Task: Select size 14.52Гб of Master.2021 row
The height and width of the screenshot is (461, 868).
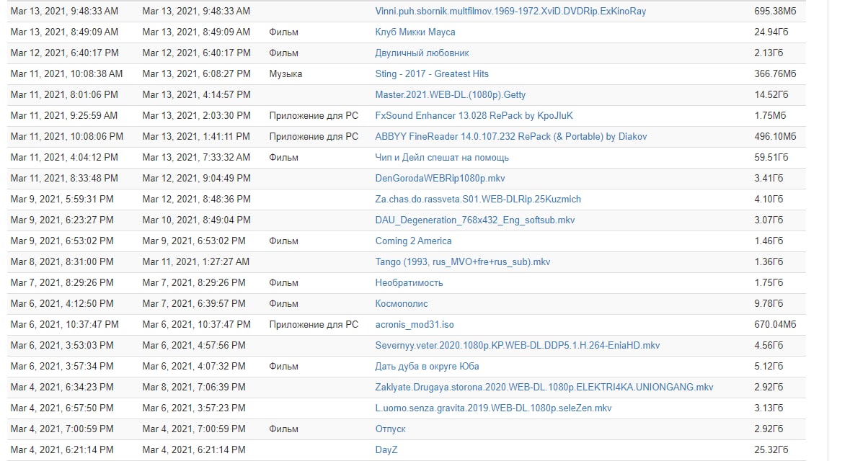Action: (x=771, y=95)
